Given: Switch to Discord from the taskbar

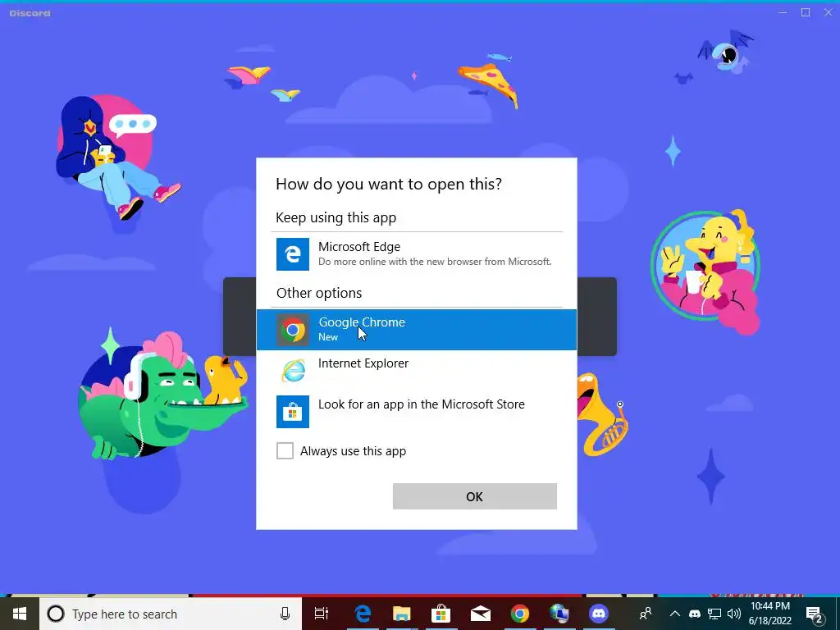Looking at the screenshot, I should tap(598, 614).
